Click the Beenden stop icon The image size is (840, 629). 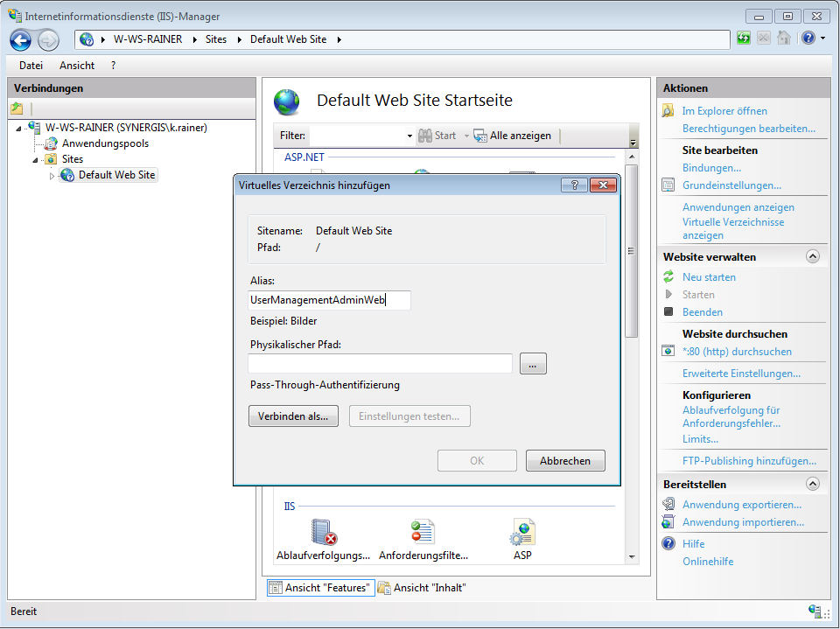(x=669, y=312)
